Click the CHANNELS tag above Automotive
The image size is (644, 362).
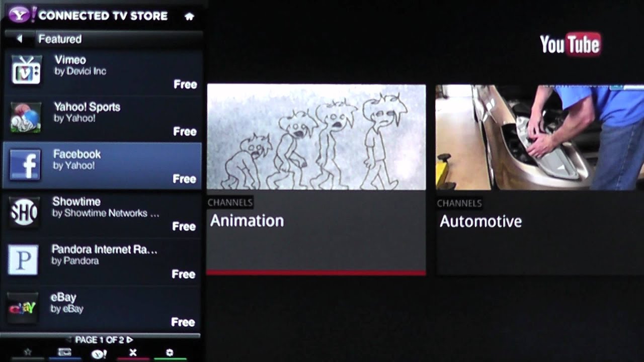coord(459,203)
